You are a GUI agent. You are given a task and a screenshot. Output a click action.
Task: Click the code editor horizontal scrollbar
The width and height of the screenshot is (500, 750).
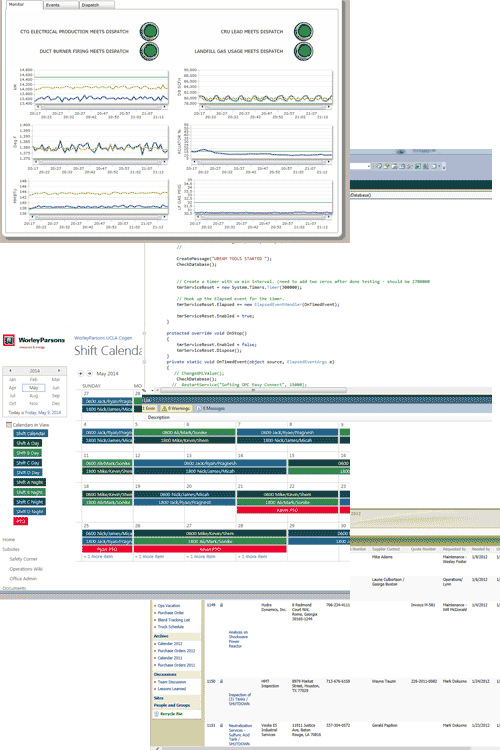[253, 390]
